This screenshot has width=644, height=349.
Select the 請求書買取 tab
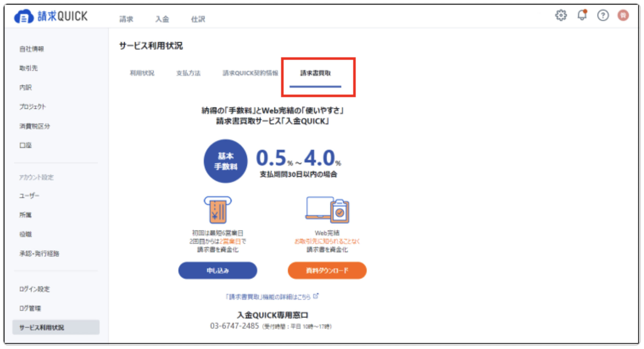pos(315,73)
